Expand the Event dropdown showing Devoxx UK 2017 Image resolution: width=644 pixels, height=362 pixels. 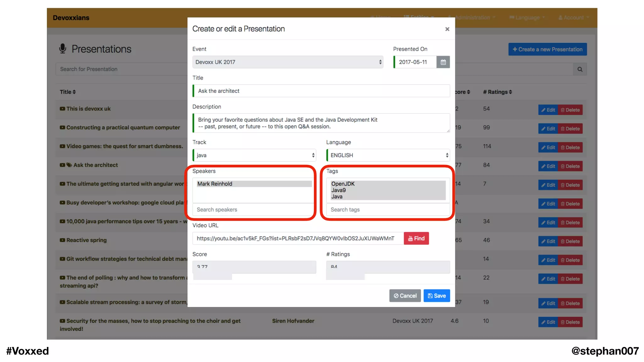[287, 62]
